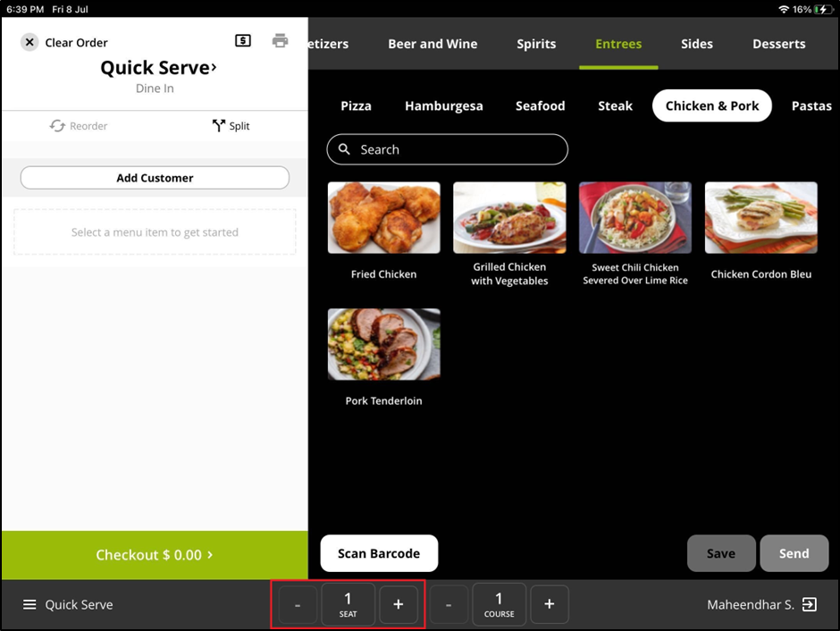Switch to the Desserts category tab
Image resolution: width=840 pixels, height=631 pixels.
pyautogui.click(x=778, y=44)
